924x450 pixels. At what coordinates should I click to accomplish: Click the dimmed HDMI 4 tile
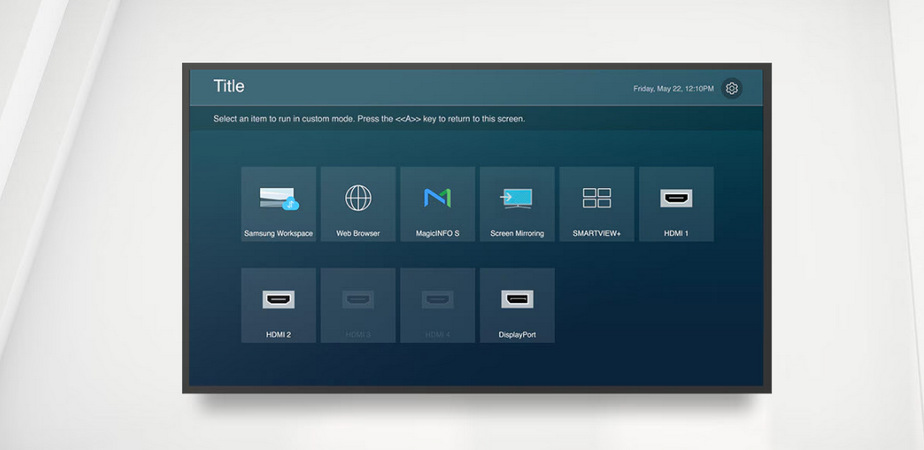coord(437,305)
